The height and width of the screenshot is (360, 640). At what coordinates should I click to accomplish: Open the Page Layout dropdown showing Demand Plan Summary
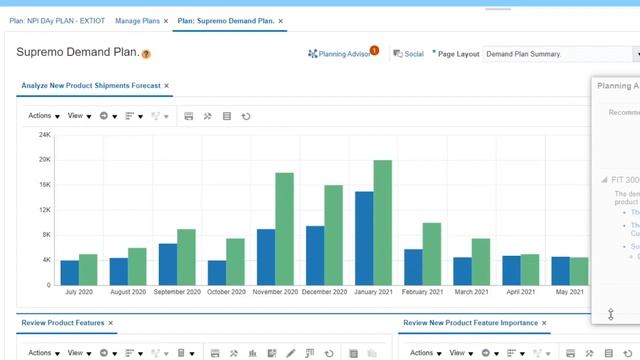(561, 54)
